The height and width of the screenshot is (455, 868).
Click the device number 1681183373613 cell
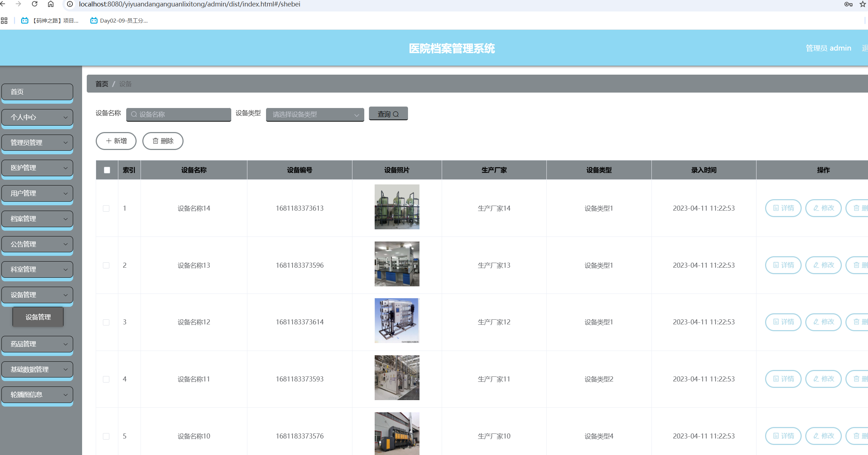click(x=300, y=208)
